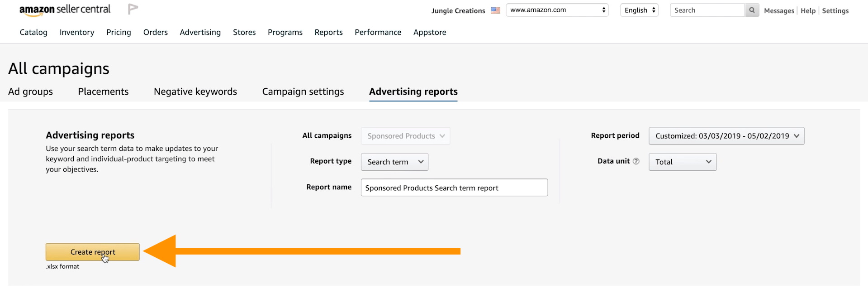Open the www.amazon.com marketplace dropdown
Image resolution: width=868 pixels, height=289 pixels.
point(557,10)
